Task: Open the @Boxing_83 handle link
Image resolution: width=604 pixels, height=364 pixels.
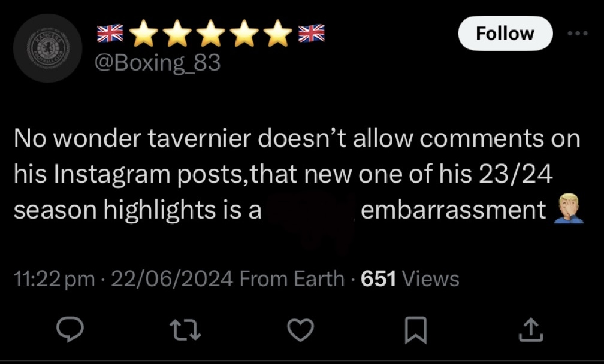Action: click(x=158, y=63)
